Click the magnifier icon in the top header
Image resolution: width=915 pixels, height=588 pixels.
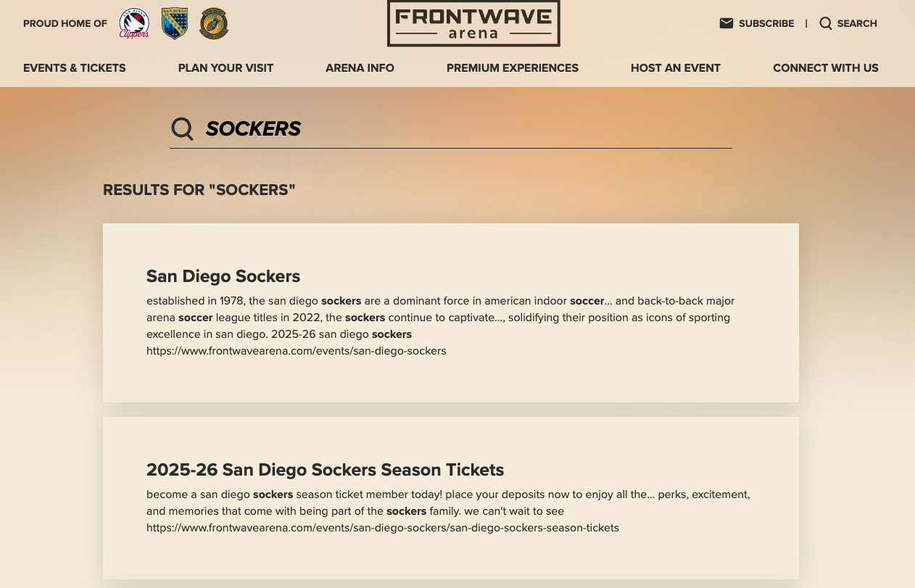tap(826, 23)
